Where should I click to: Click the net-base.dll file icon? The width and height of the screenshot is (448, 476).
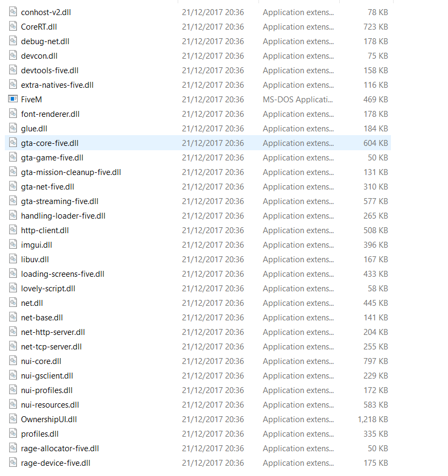click(x=13, y=318)
